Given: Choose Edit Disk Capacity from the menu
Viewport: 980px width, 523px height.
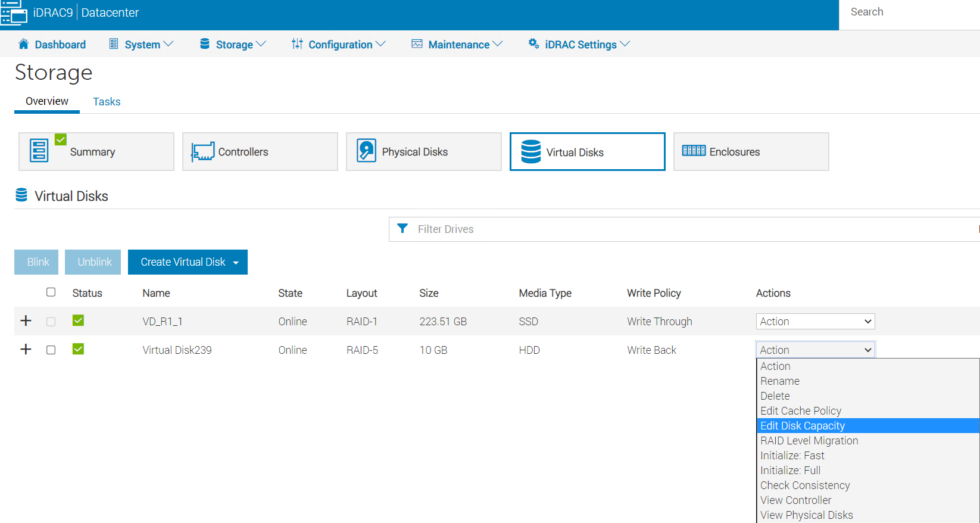Looking at the screenshot, I should point(803,426).
